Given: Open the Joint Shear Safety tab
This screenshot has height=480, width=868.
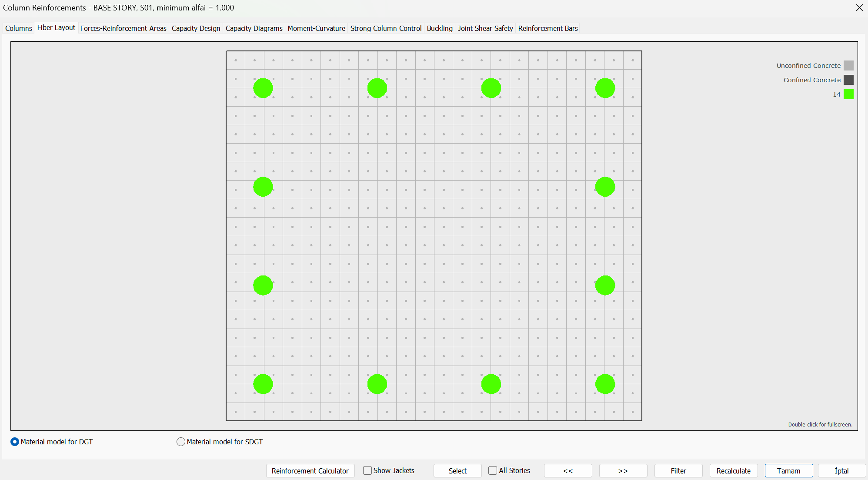Looking at the screenshot, I should click(485, 28).
